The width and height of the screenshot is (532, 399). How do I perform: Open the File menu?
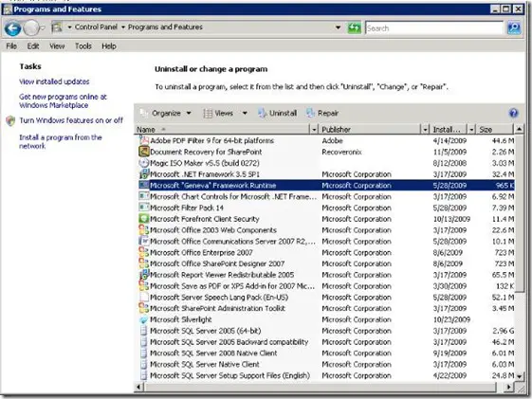point(11,46)
